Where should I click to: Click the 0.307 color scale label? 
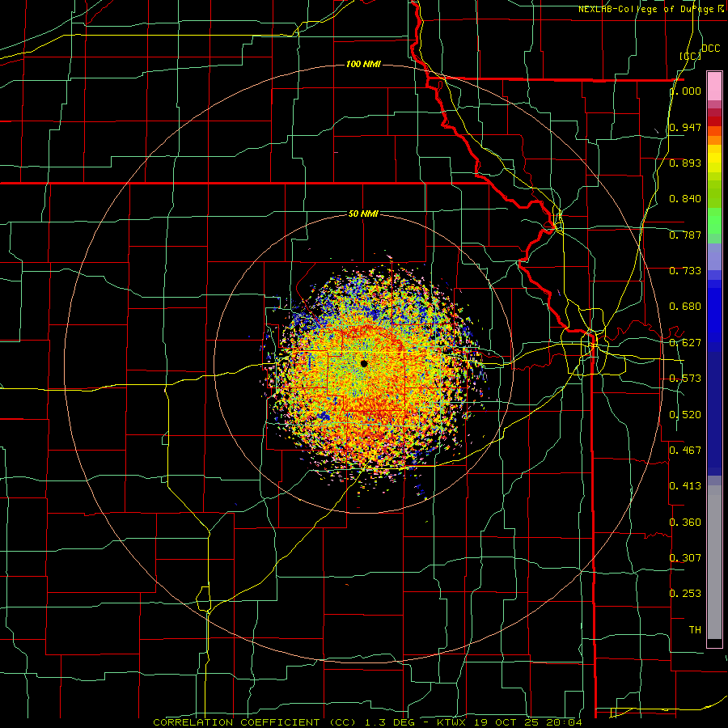coord(685,557)
